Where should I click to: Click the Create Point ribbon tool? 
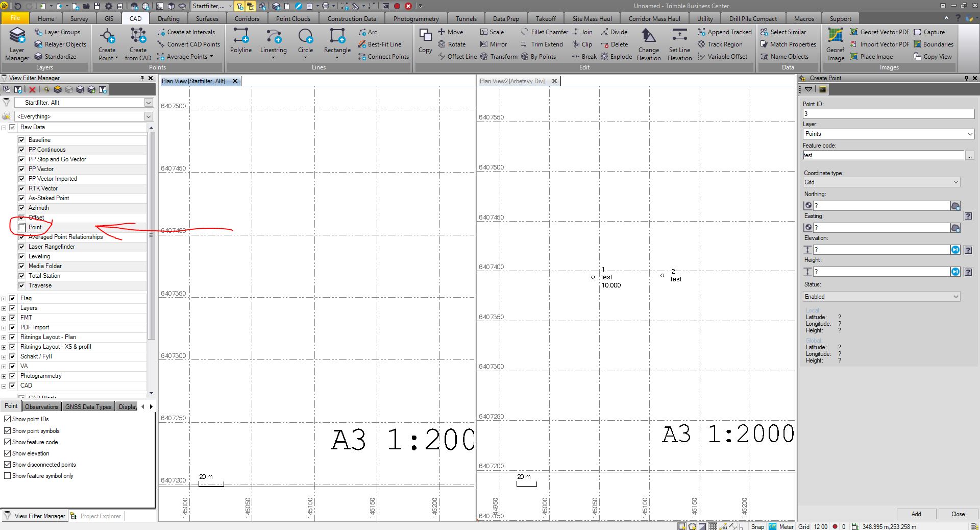[107, 44]
